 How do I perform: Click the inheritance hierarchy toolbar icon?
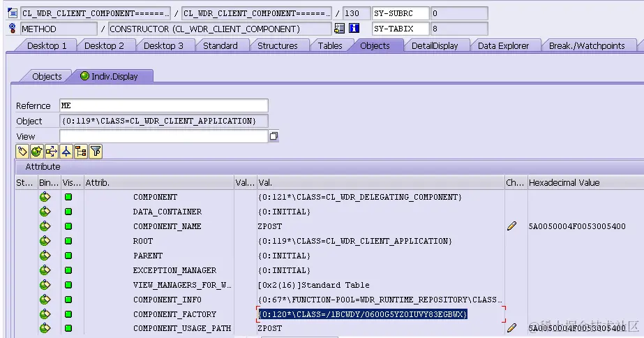tap(66, 152)
